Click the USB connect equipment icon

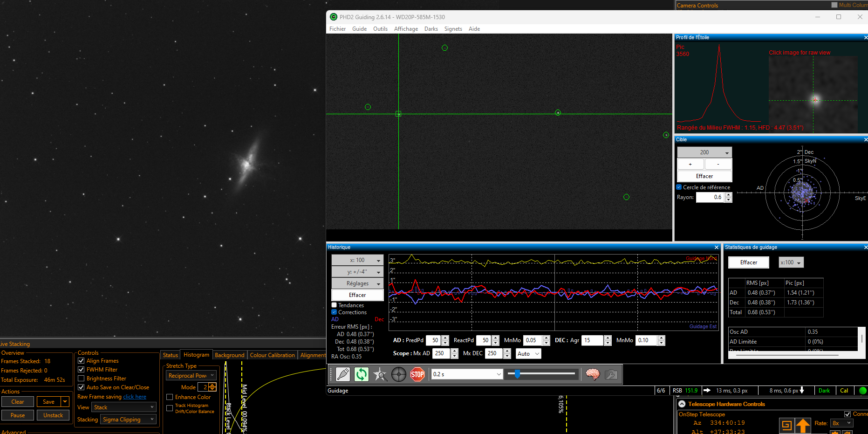click(x=343, y=374)
